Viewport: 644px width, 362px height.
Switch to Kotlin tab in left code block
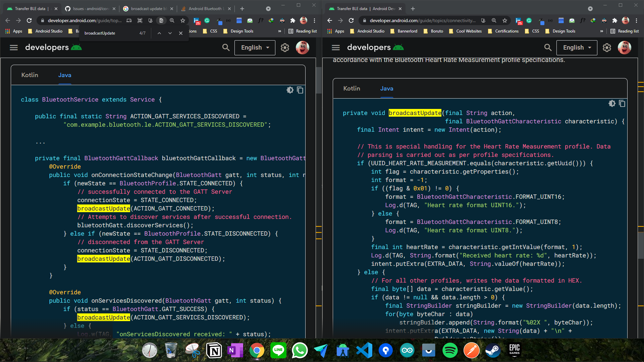[x=30, y=75]
